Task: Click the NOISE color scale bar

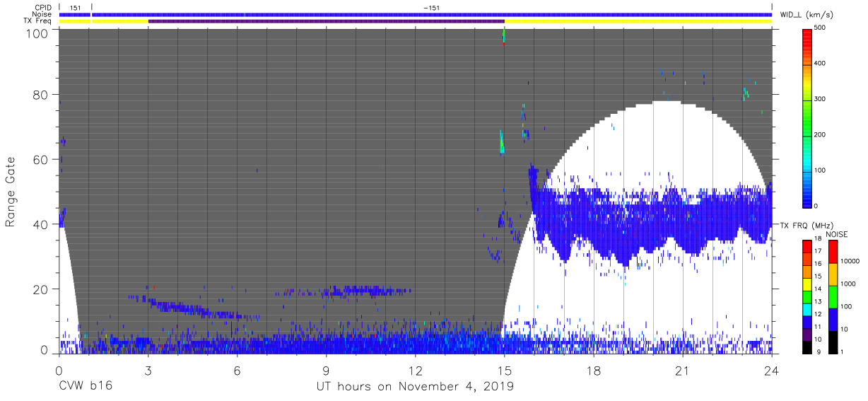Action: click(x=833, y=296)
